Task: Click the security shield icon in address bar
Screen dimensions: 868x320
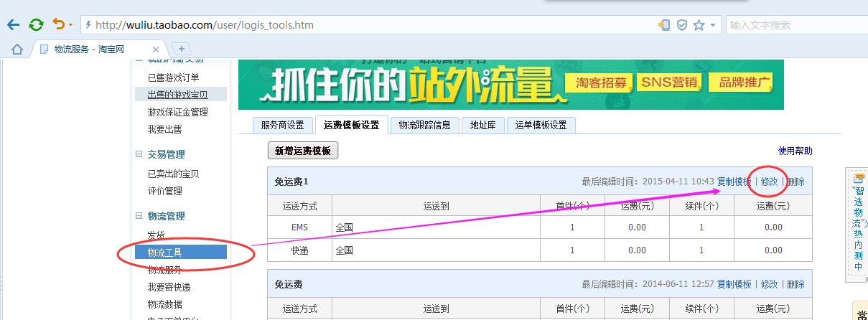Action: point(682,25)
